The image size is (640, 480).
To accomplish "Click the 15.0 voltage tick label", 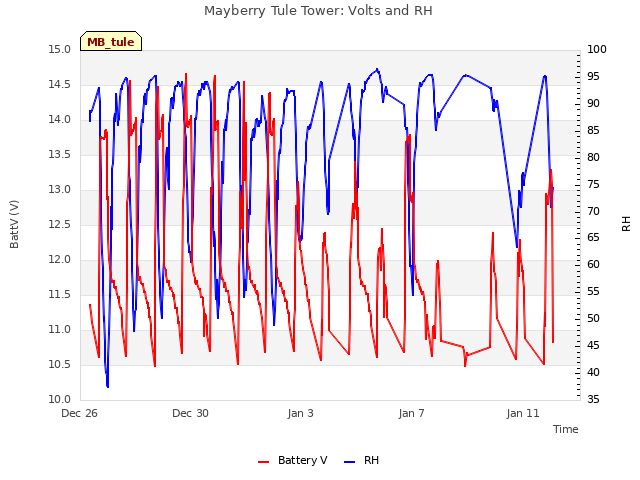I will [60, 50].
